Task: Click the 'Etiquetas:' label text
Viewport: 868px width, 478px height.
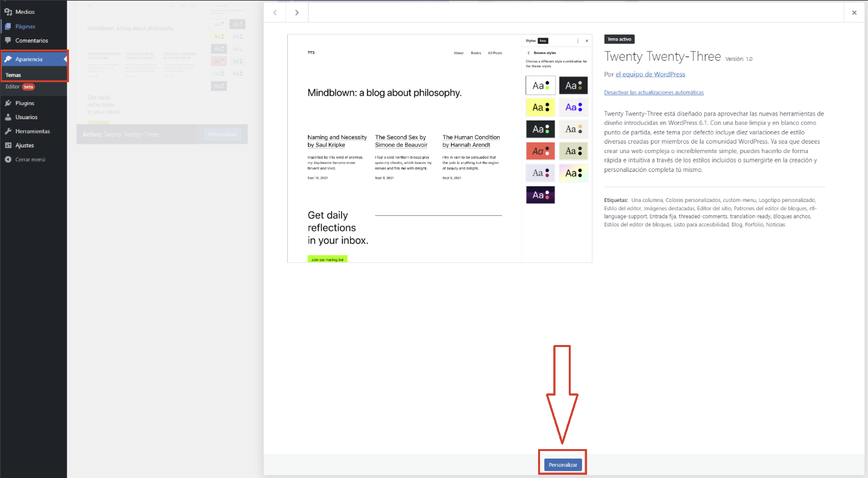Action: (x=616, y=200)
